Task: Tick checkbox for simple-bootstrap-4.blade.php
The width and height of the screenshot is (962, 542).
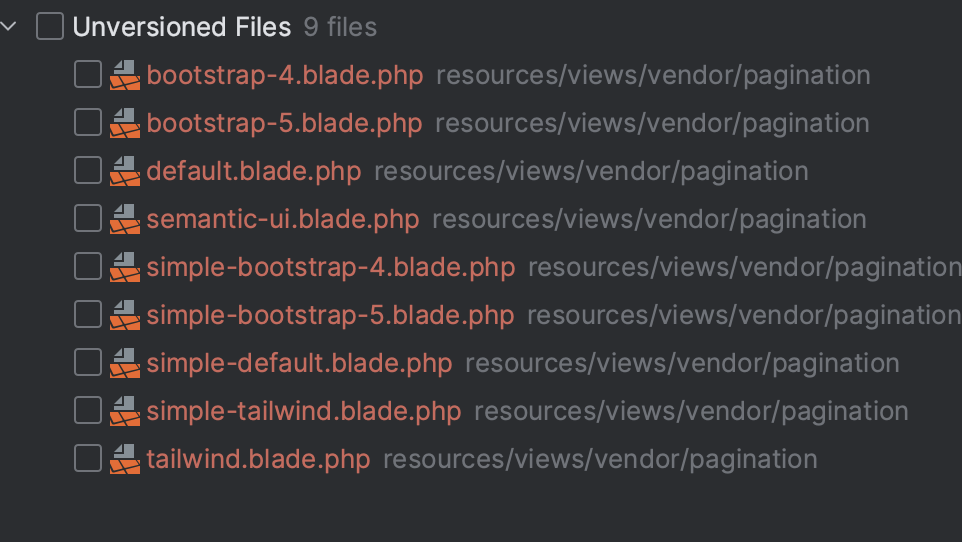Action: coord(88,266)
